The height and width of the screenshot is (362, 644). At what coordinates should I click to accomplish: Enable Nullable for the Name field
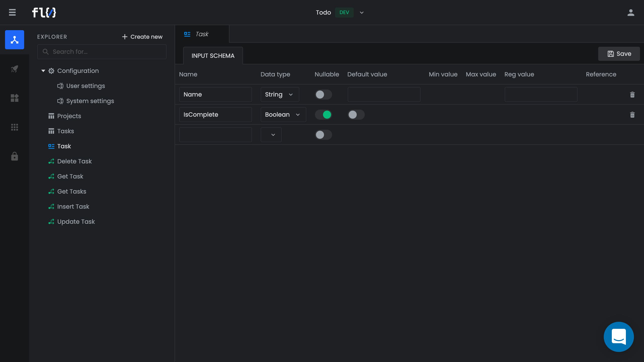(323, 95)
